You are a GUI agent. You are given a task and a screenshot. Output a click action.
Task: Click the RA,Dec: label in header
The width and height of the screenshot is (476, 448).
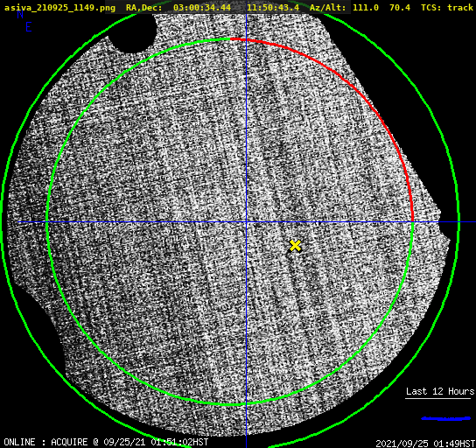pos(144,8)
